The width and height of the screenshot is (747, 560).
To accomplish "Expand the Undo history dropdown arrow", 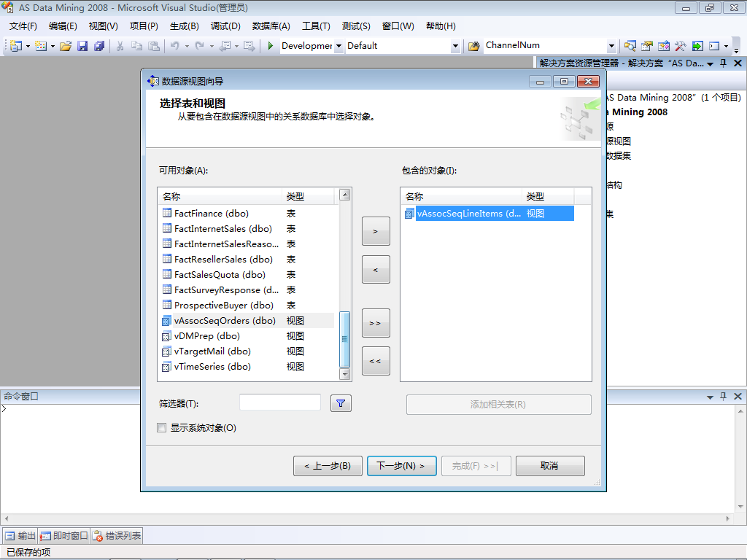I will (187, 46).
